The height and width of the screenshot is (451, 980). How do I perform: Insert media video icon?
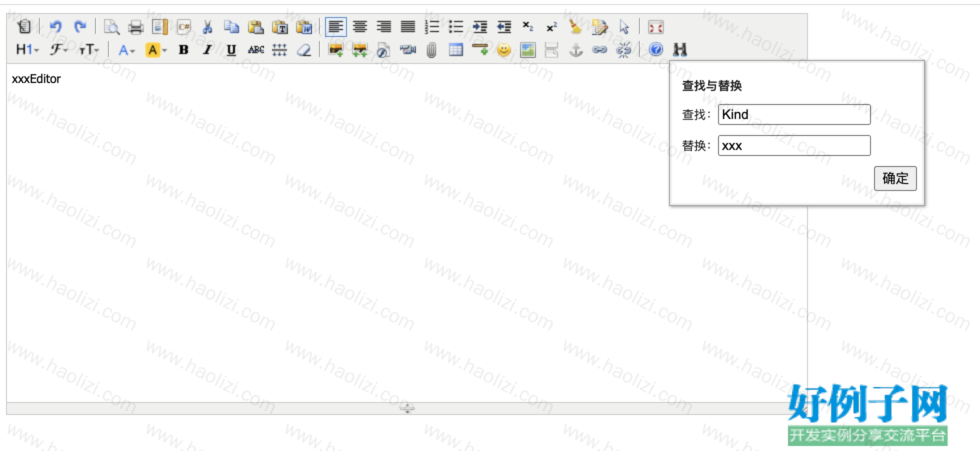[x=408, y=49]
